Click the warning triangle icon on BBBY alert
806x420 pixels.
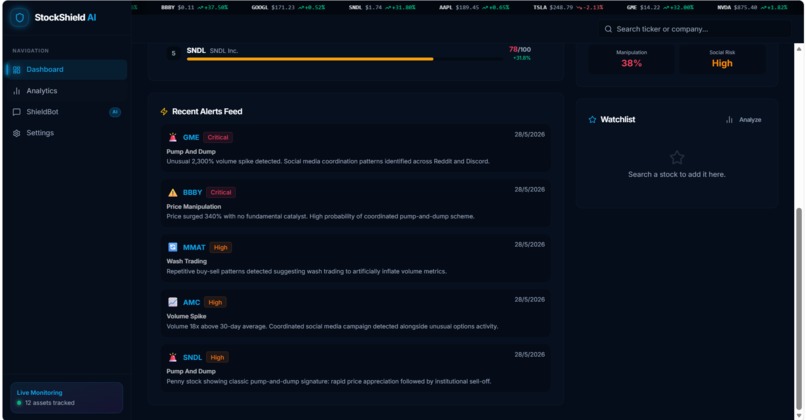tap(173, 192)
